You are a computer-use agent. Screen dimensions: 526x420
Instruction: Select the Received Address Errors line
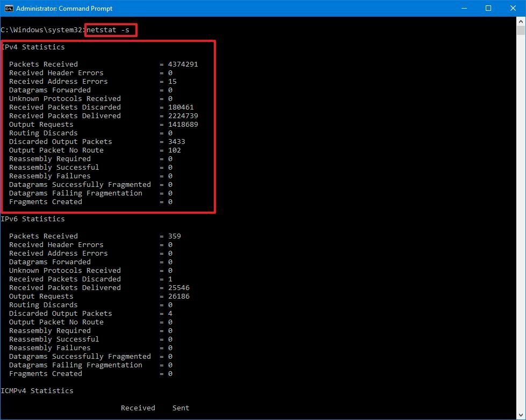[x=59, y=81]
